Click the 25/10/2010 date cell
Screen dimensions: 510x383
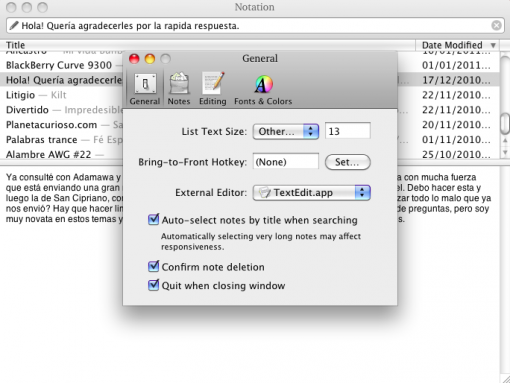[x=456, y=155]
